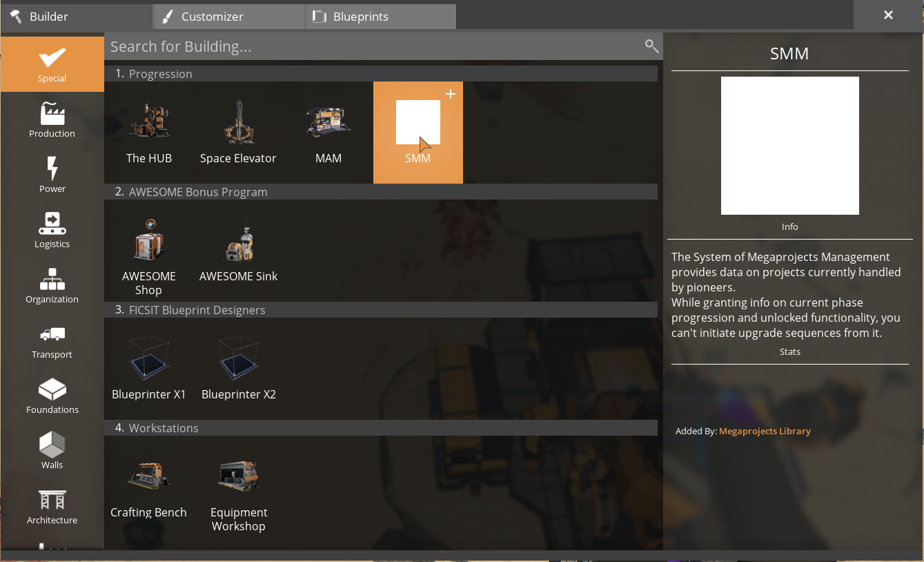The image size is (924, 562).
Task: Choose the Crafting Bench workstation
Action: coord(149,487)
